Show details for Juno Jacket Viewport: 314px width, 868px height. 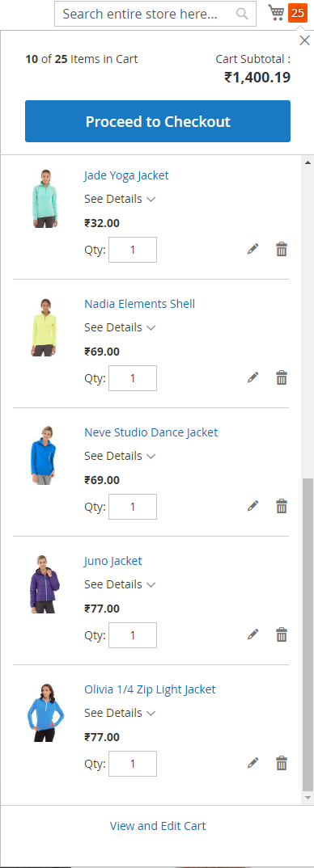119,584
